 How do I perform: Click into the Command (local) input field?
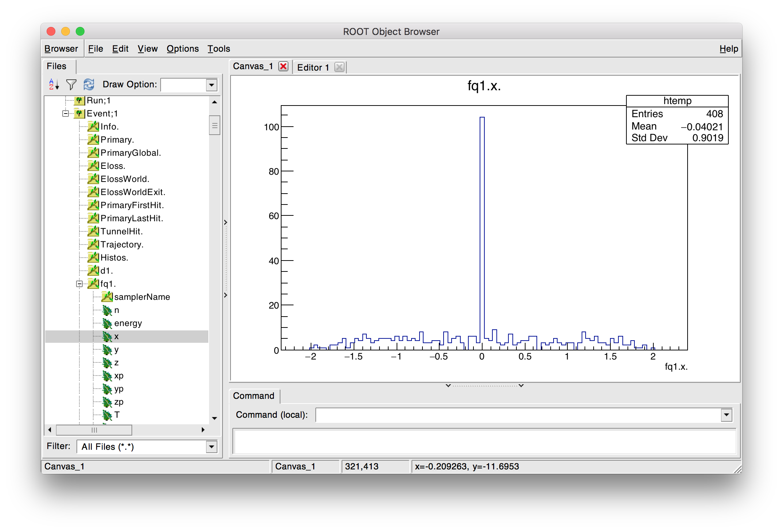click(518, 415)
